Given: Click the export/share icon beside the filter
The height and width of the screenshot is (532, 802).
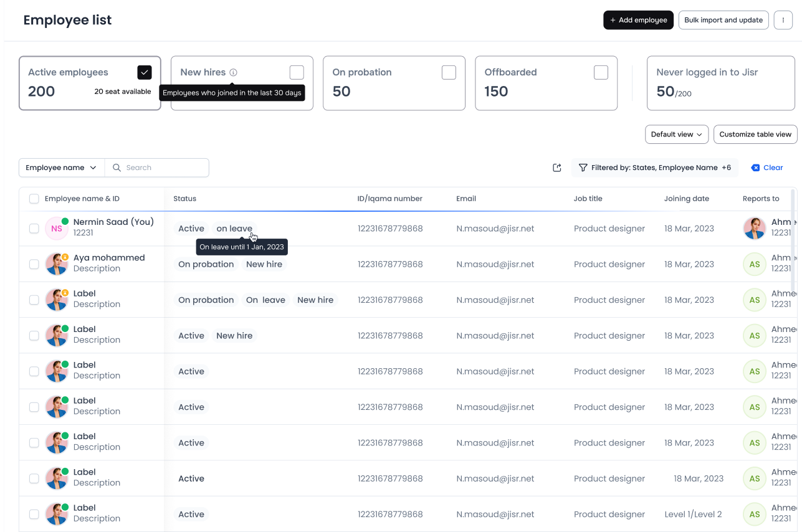Looking at the screenshot, I should pos(557,168).
